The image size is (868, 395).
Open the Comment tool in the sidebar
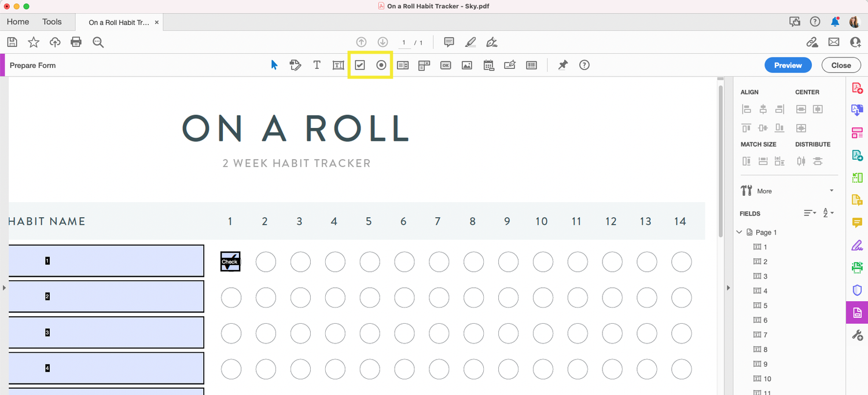pyautogui.click(x=858, y=222)
